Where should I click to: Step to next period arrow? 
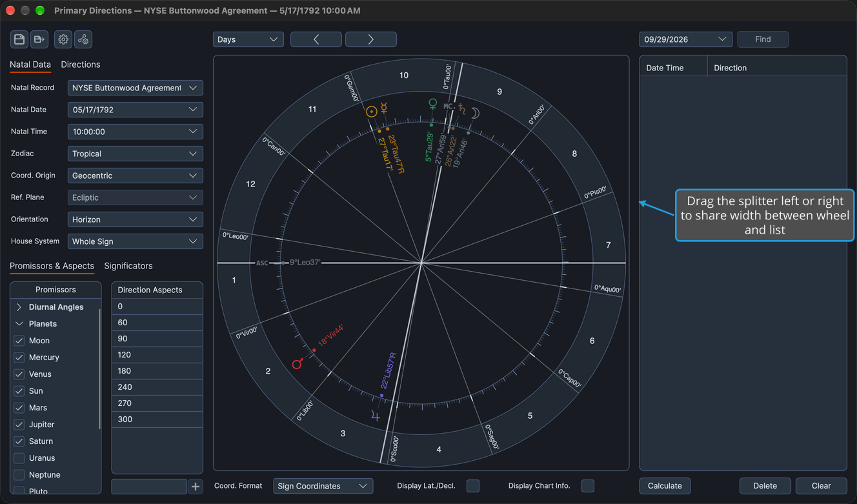coord(371,39)
